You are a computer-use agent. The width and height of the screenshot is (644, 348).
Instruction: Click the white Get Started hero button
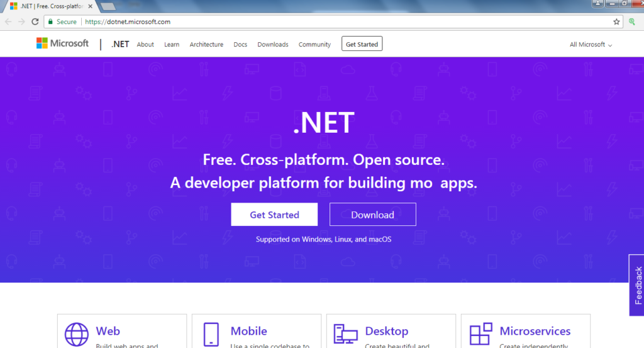(274, 215)
